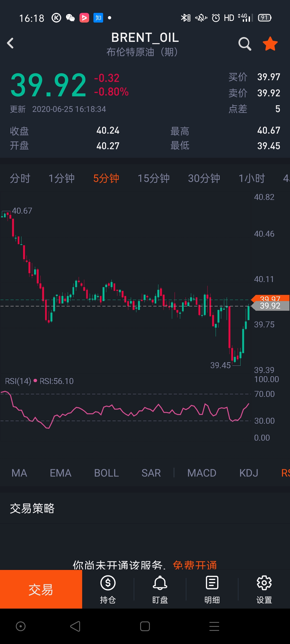The height and width of the screenshot is (644, 290).
Task: Switch chart to 分时 view
Action: tap(20, 178)
